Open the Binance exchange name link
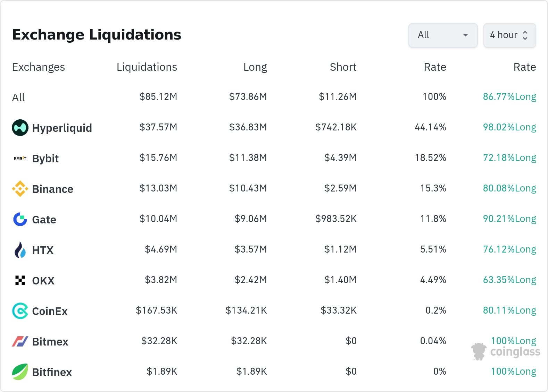This screenshot has width=548, height=392. (52, 189)
